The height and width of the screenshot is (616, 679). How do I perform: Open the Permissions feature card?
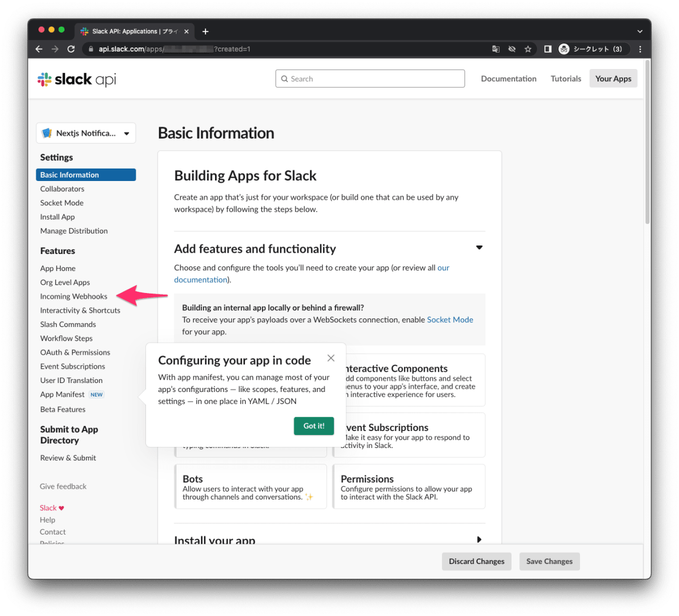click(409, 486)
